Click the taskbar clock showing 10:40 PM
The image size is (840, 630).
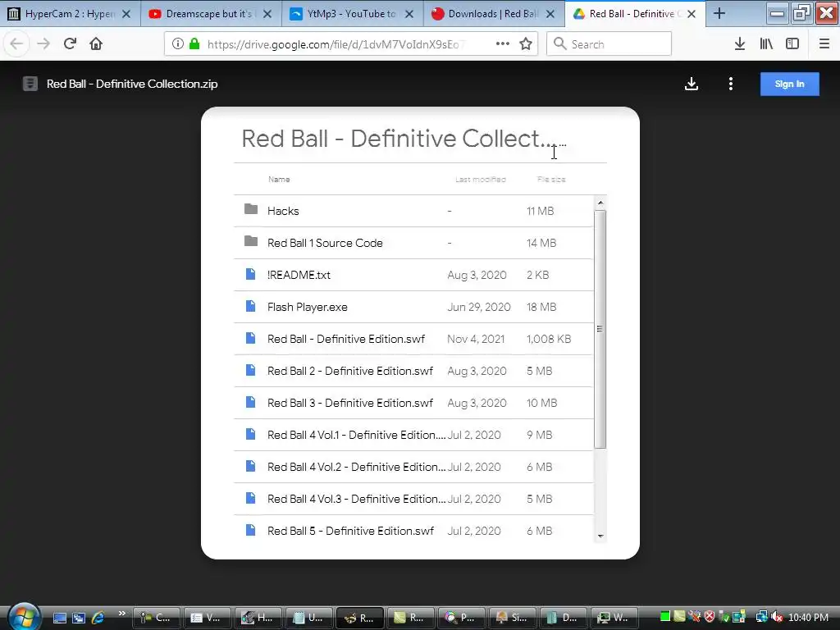point(808,618)
